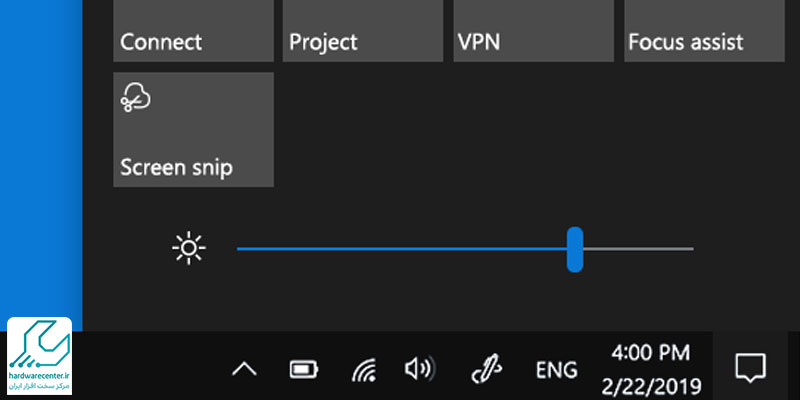This screenshot has width=800, height=400.
Task: Click the volume speaker tray icon
Action: coord(420,368)
